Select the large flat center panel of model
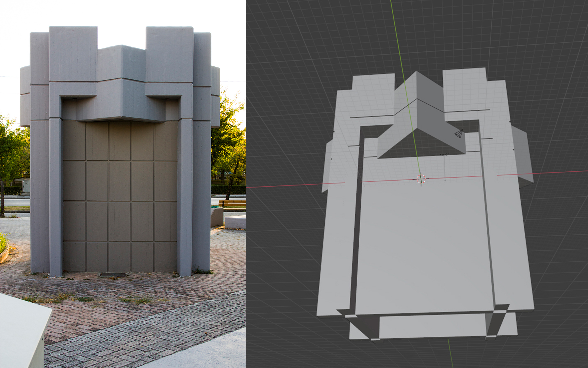The height and width of the screenshot is (368, 588). point(422,245)
